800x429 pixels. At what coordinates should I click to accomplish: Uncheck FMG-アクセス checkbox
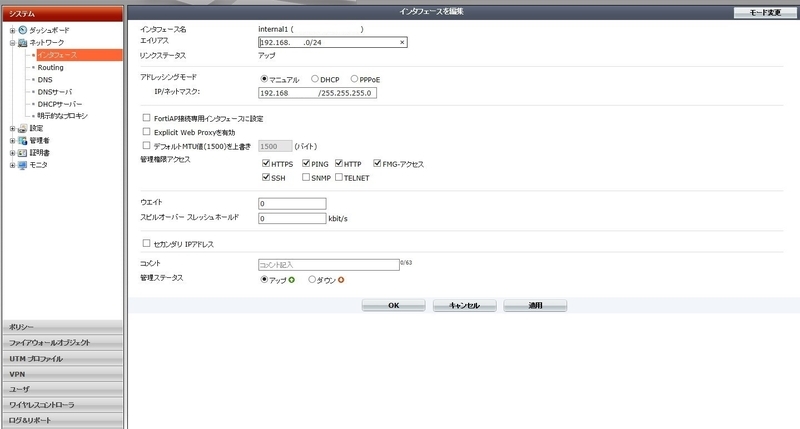(x=377, y=163)
